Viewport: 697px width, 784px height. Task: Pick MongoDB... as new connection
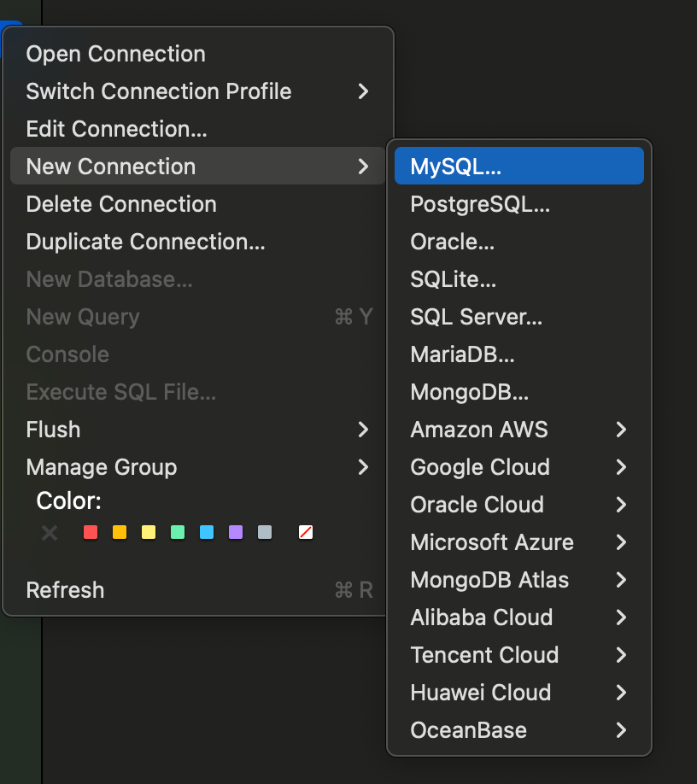(469, 392)
